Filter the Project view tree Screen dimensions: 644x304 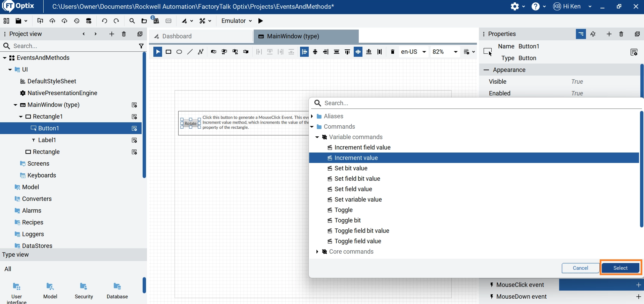point(141,46)
